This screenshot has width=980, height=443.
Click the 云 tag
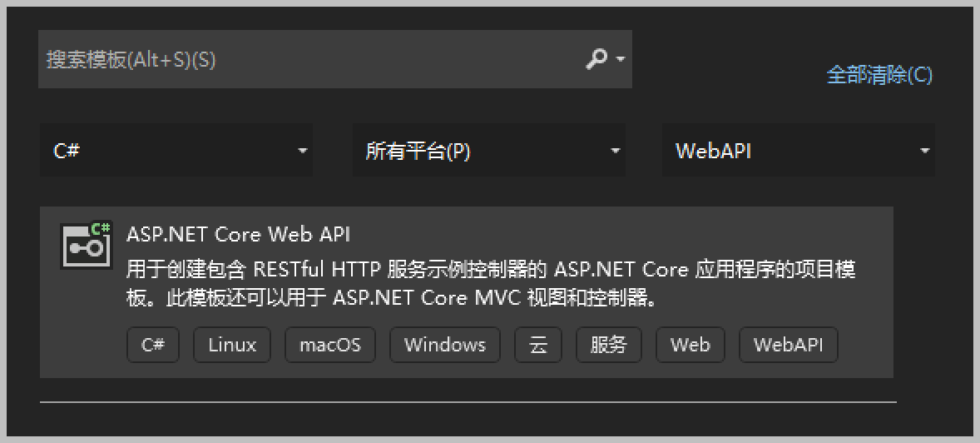[x=538, y=345]
